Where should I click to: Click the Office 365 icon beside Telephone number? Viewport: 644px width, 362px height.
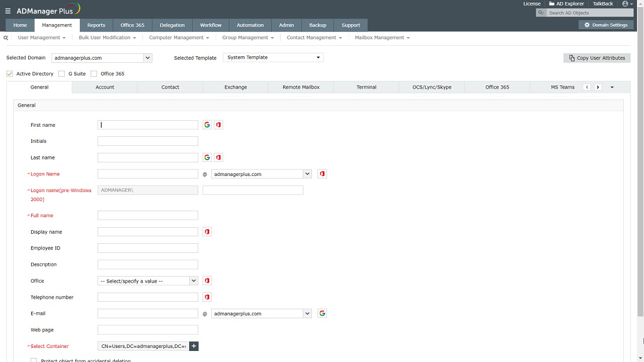click(x=207, y=297)
